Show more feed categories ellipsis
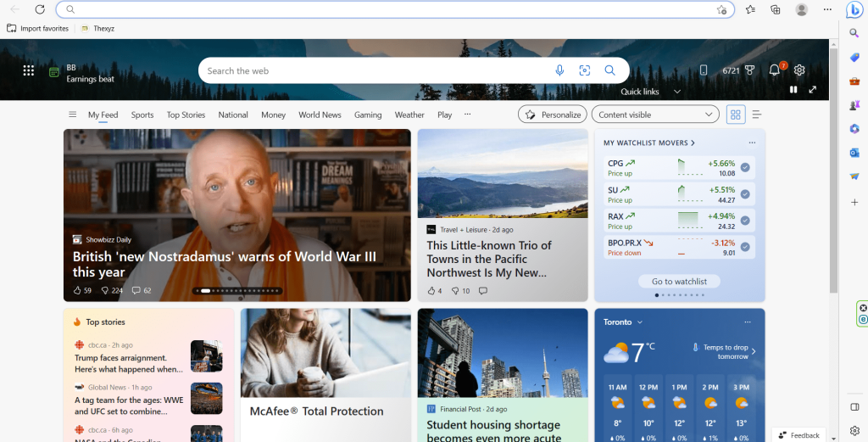This screenshot has height=442, width=868. coord(467,114)
